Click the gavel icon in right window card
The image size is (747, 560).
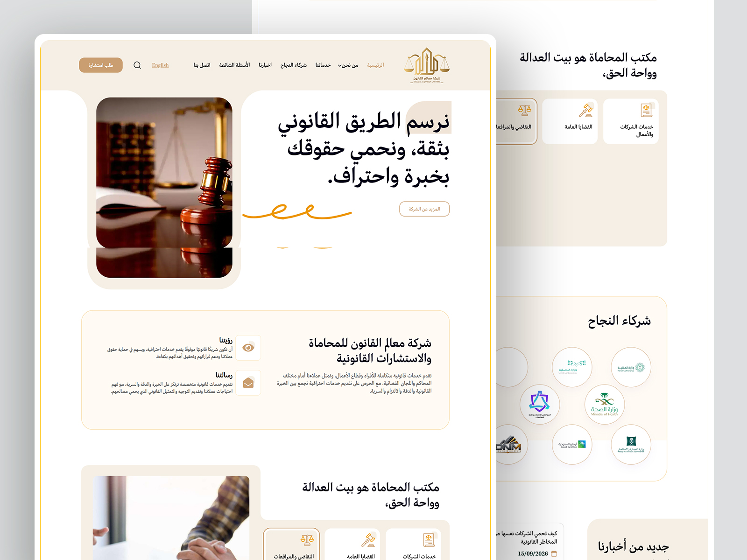(585, 111)
